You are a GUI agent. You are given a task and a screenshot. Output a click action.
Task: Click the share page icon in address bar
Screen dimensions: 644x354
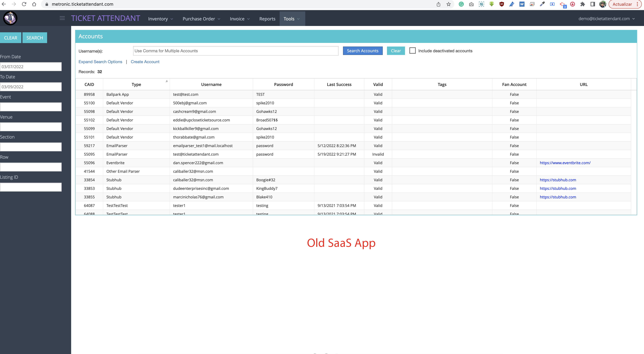439,4
